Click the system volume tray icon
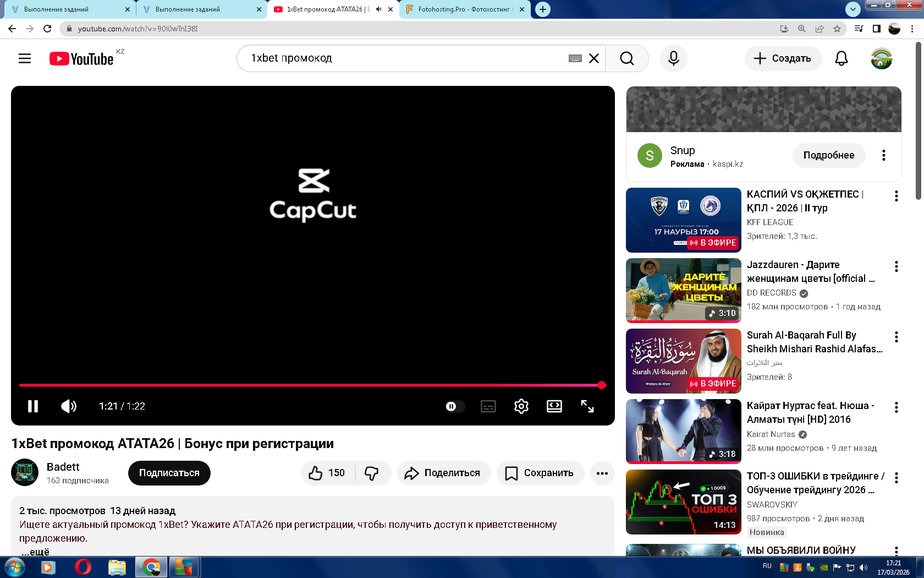924x578 pixels. point(864,568)
